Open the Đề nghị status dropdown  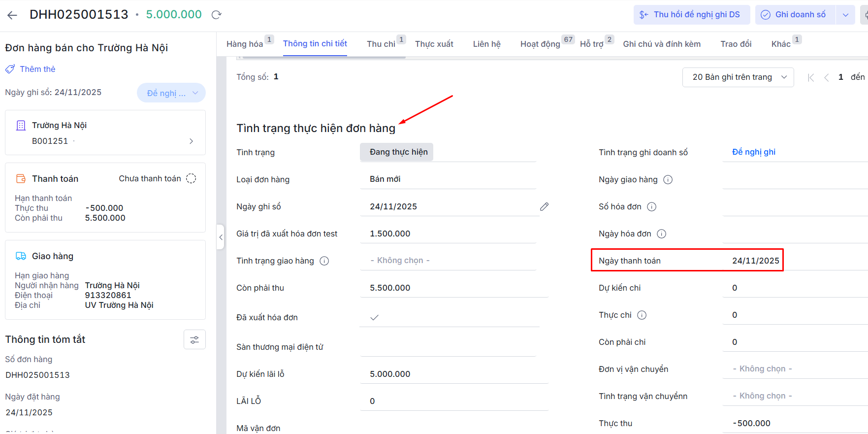[171, 93]
